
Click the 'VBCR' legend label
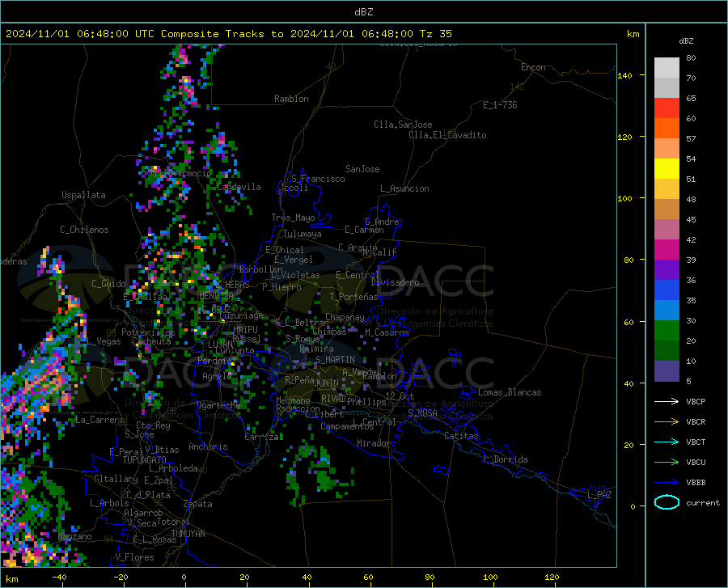[x=696, y=421]
